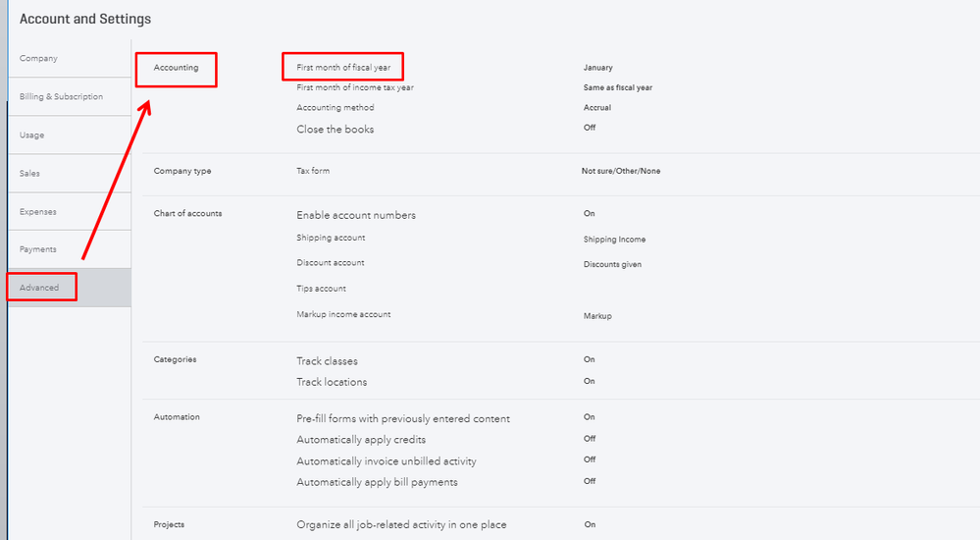Click the Advanced tab in sidebar

(40, 288)
